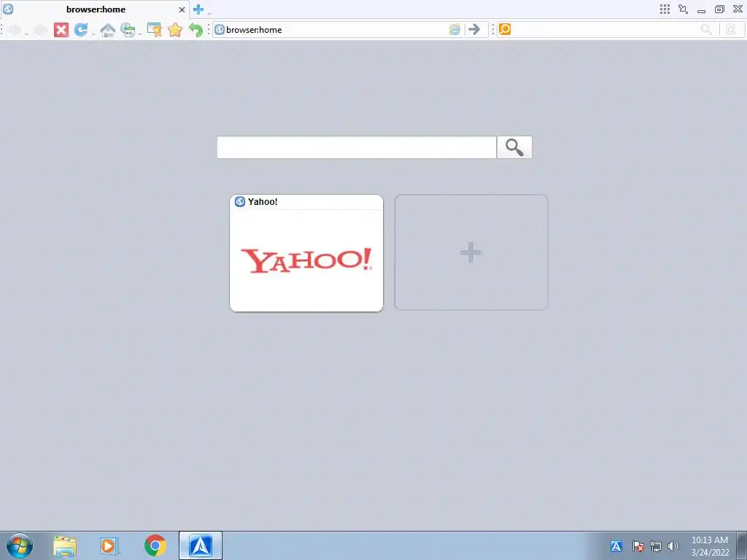Click the globe icon on the browser:home tab
Screen dimensions: 747x560
point(8,9)
